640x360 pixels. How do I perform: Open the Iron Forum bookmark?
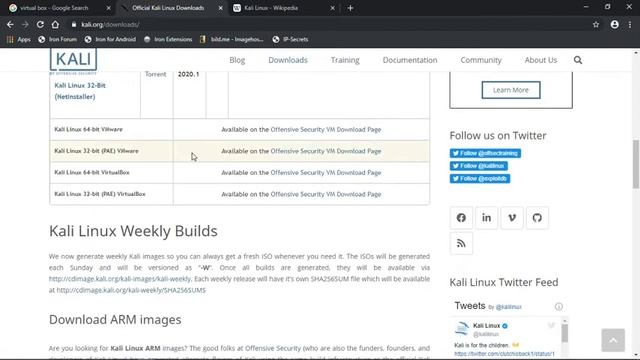point(58,39)
